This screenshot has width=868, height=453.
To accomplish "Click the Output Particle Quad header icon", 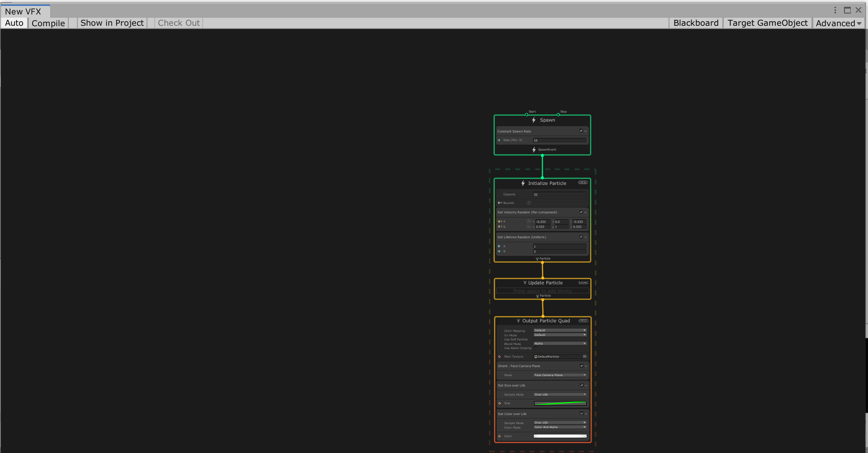I will tap(519, 321).
